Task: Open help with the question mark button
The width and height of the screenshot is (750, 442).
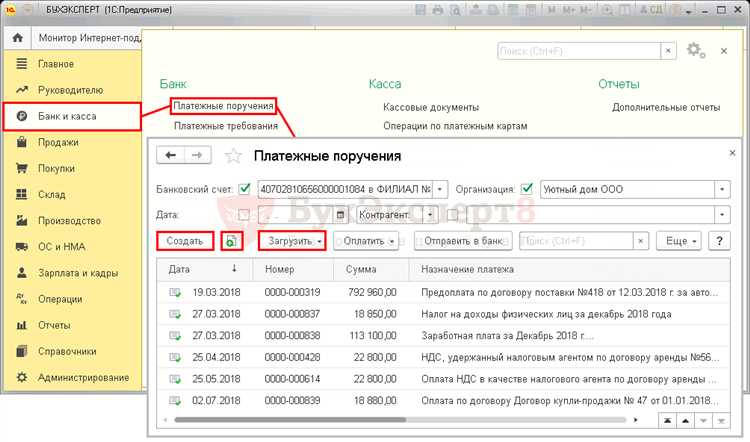Action: [x=719, y=241]
